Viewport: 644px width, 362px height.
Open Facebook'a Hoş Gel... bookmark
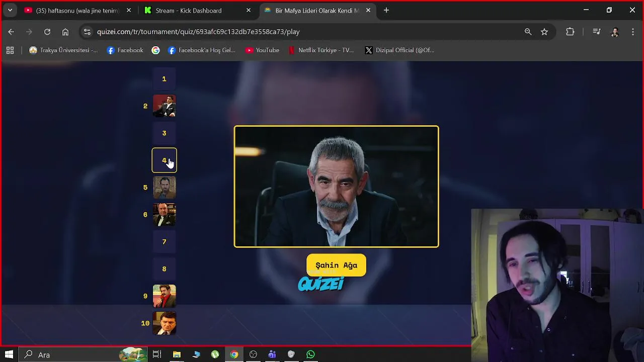pos(202,50)
